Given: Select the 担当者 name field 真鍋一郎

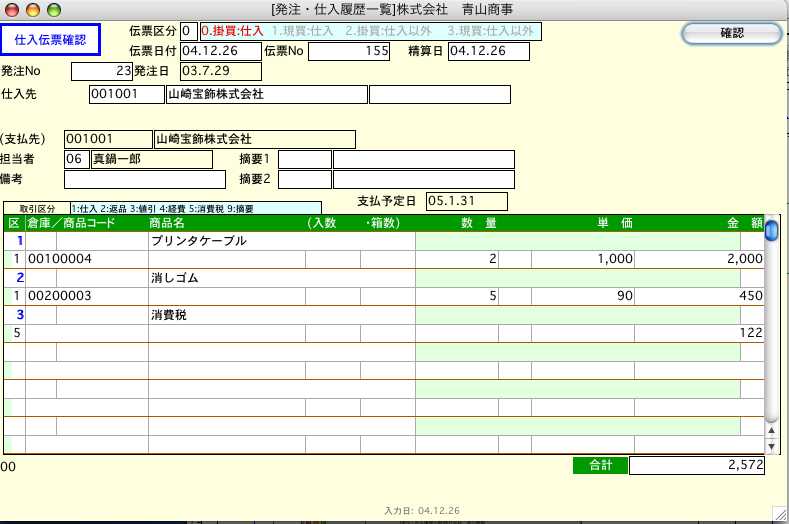Looking at the screenshot, I should (x=151, y=159).
